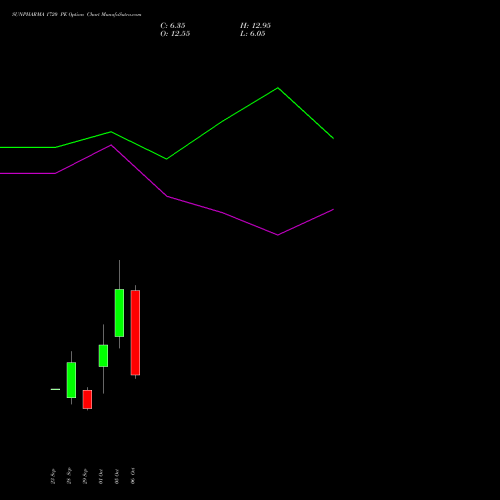Select the close value C: 6.35
Screen dimensions: 500x500
click(173, 25)
